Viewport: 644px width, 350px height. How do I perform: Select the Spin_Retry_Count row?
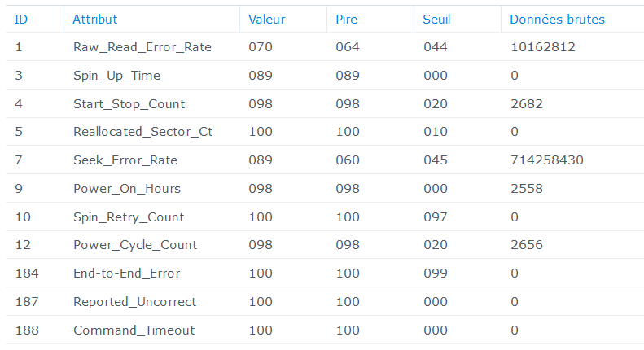pyautogui.click(x=325, y=217)
